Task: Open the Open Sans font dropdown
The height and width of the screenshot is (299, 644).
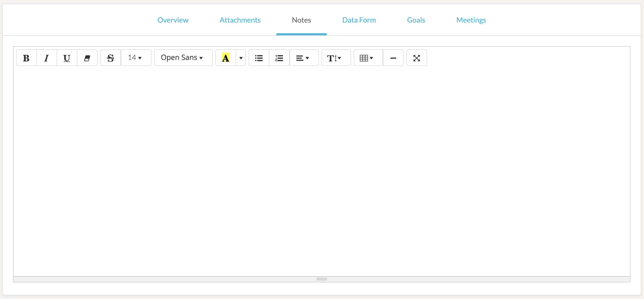Action: pos(183,58)
